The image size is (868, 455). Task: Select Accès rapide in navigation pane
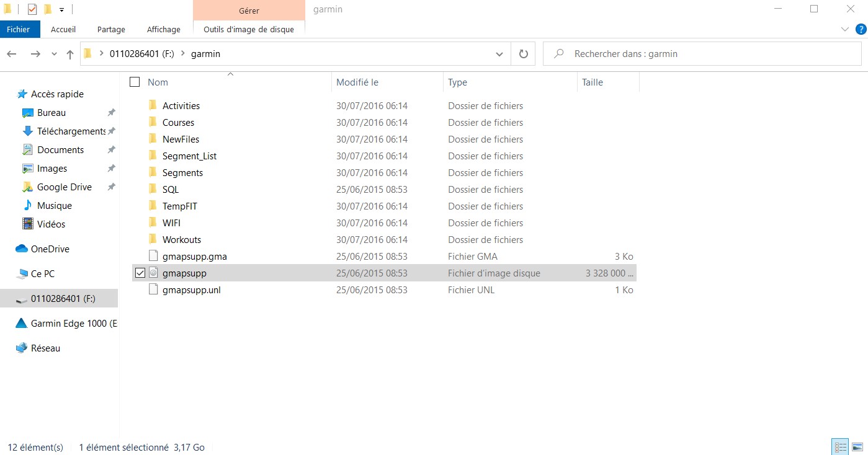[57, 94]
